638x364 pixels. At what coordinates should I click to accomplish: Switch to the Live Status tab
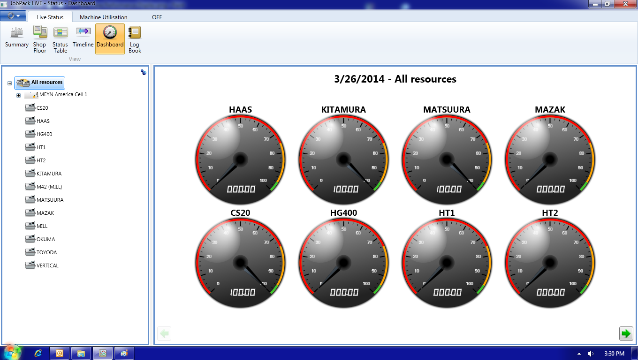[x=50, y=17]
